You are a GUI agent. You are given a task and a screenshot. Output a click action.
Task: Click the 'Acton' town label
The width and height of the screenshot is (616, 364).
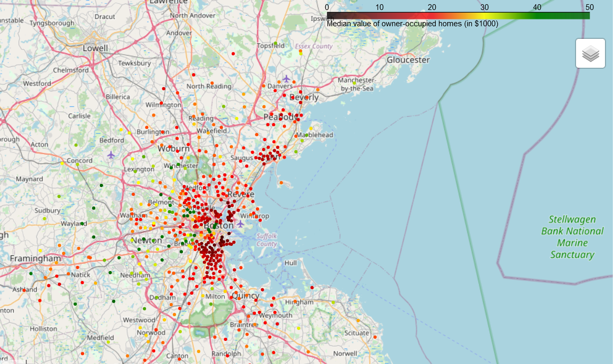(x=39, y=144)
